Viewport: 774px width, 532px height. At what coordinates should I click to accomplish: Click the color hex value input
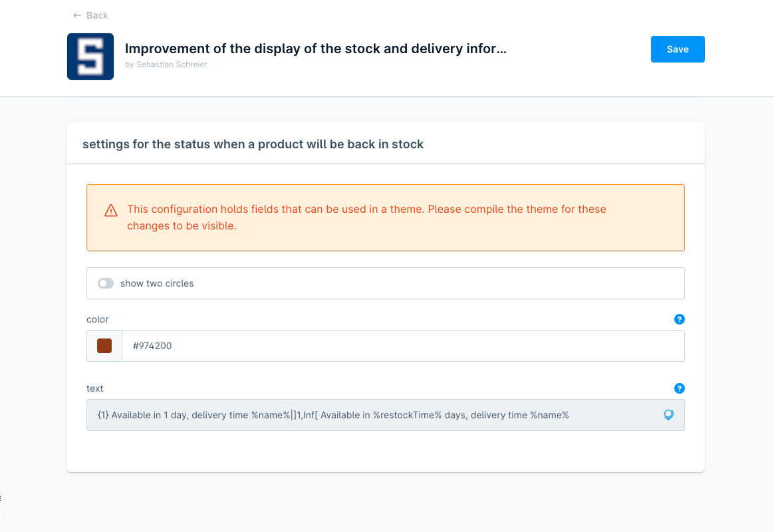(x=399, y=346)
